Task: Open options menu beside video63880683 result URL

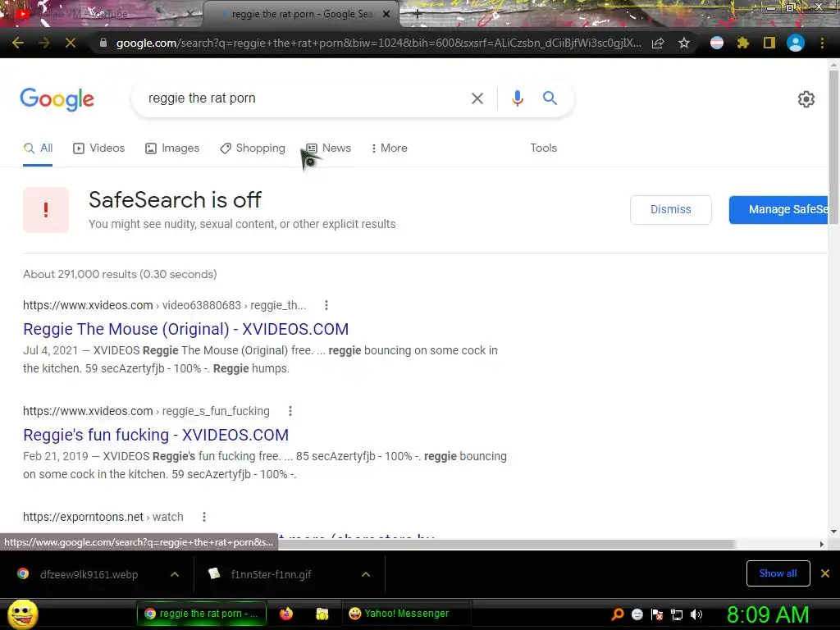Action: coord(326,305)
